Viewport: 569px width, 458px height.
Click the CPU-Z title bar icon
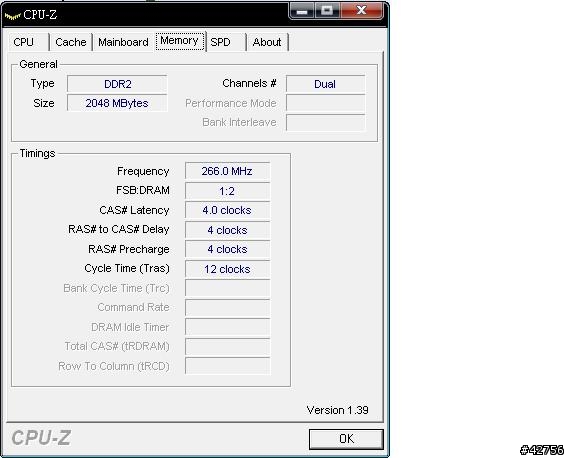point(12,16)
